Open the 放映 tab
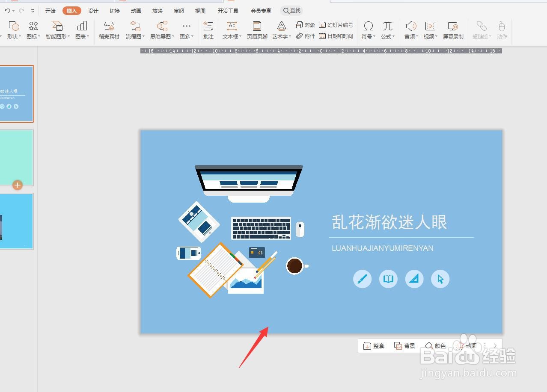 click(158, 11)
